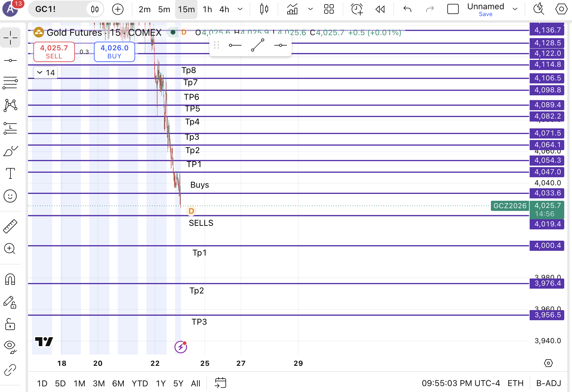Viewport: 572px width, 392px height.
Task: Open the go to date calendar
Action: [220, 383]
